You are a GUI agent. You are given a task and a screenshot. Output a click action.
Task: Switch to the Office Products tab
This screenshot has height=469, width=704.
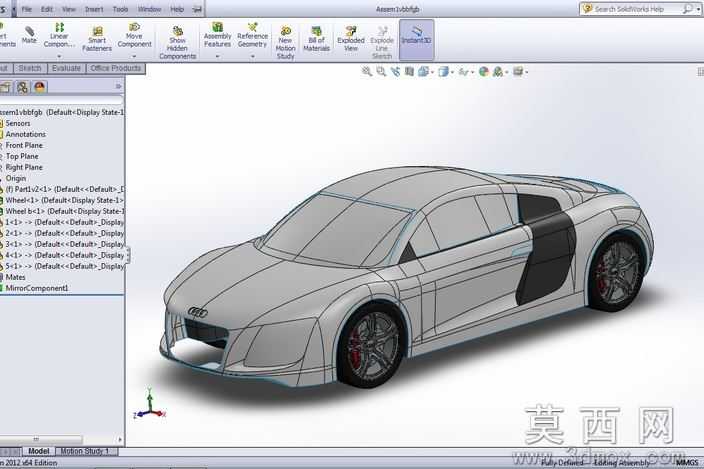[115, 68]
